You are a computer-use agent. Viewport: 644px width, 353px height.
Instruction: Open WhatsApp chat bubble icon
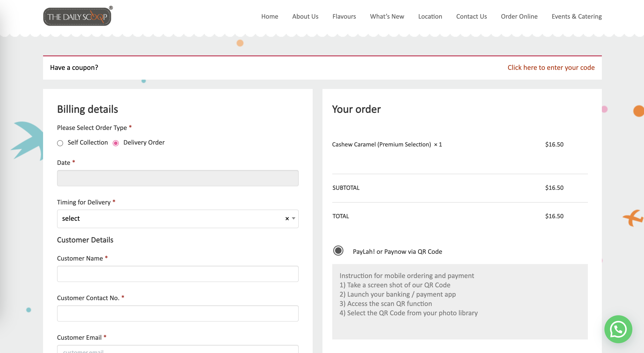coord(618,329)
